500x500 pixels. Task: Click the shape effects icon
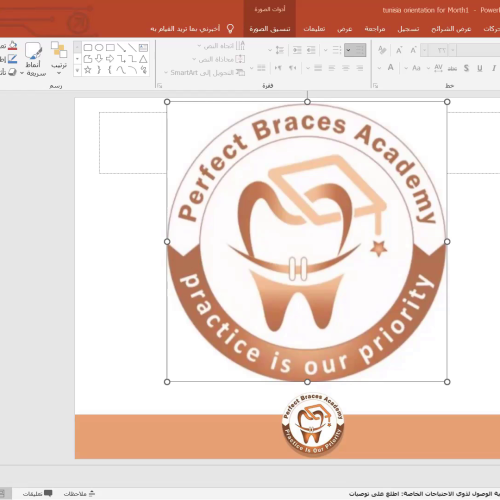pyautogui.click(x=12, y=72)
